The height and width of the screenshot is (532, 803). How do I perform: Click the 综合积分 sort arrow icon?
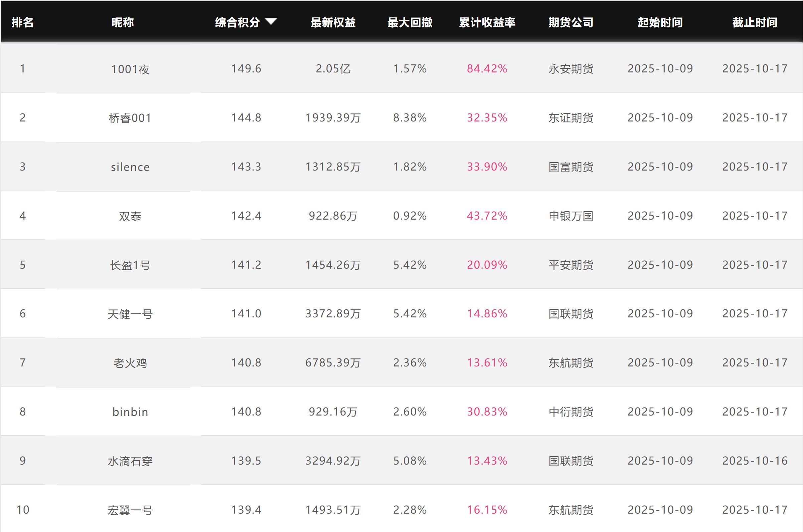(271, 21)
